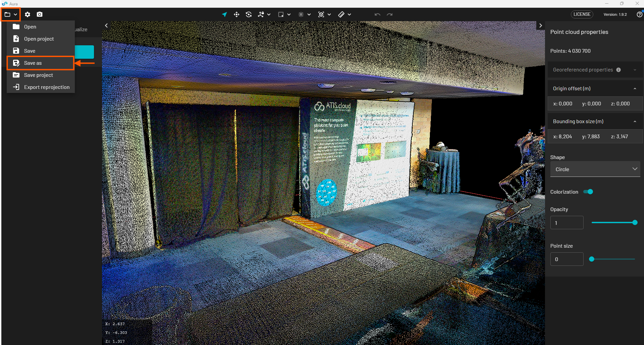
Task: Select the navigation arrow tool
Action: click(x=225, y=14)
